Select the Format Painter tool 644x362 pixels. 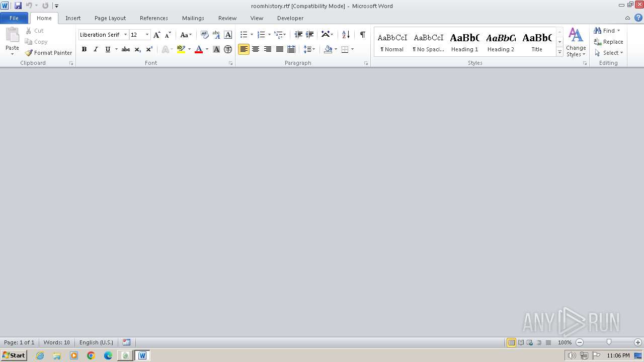pyautogui.click(x=49, y=53)
